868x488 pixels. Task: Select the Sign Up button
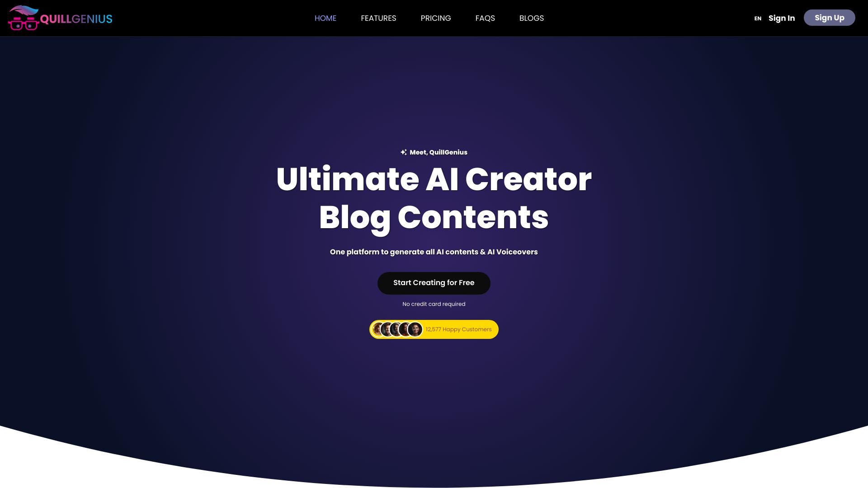[x=829, y=17]
